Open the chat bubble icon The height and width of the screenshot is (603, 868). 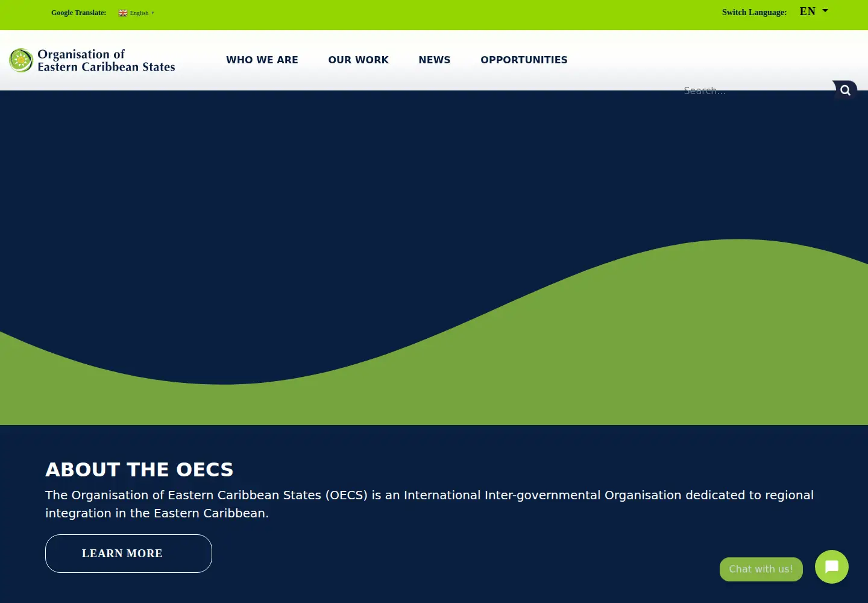click(832, 567)
